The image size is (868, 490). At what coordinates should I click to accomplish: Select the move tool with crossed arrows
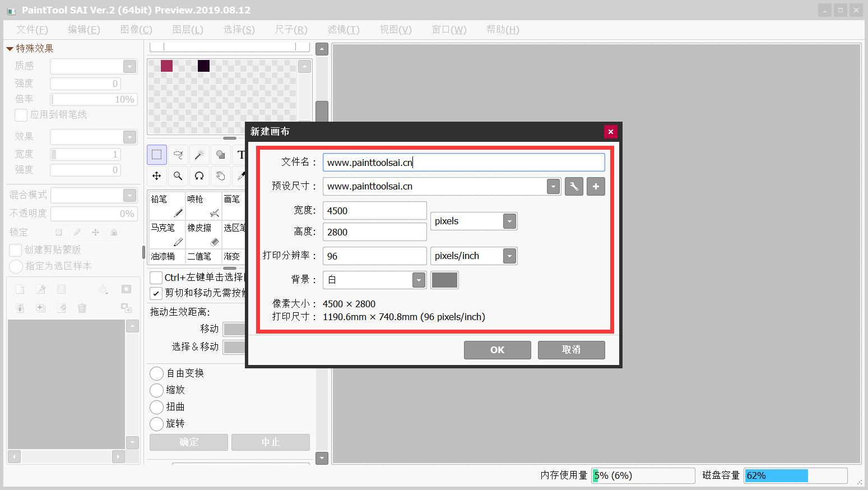(157, 176)
